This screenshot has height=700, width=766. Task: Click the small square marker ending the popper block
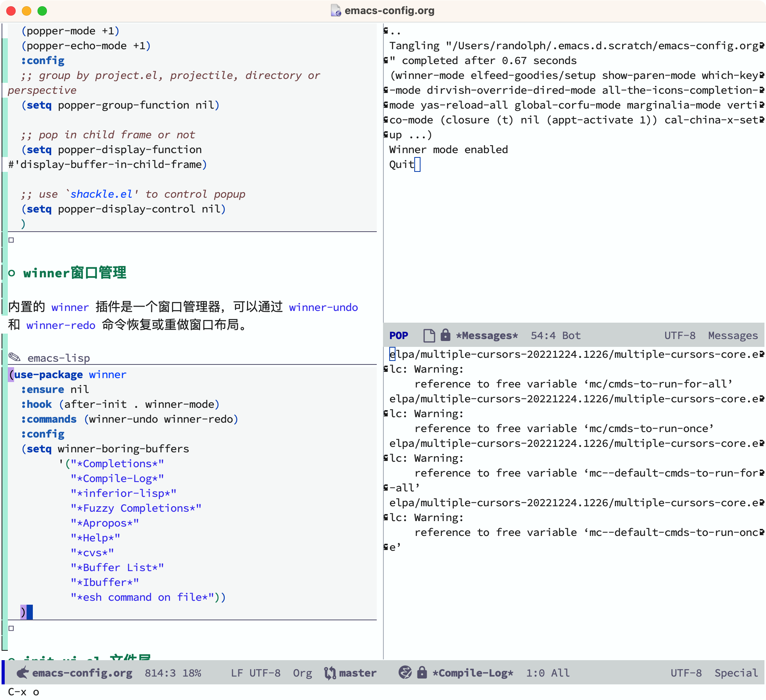[x=11, y=240]
